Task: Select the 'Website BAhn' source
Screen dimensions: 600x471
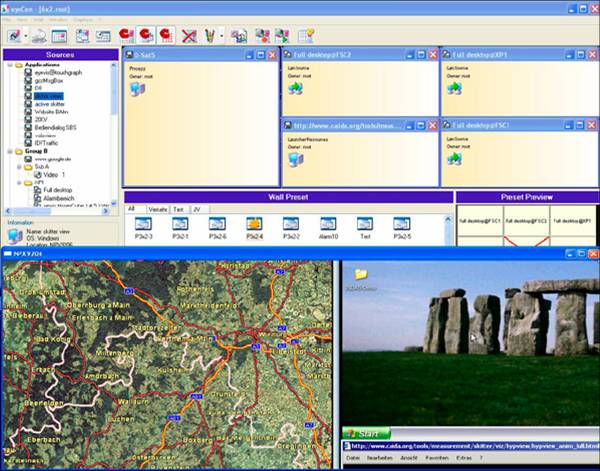Action: click(x=51, y=112)
